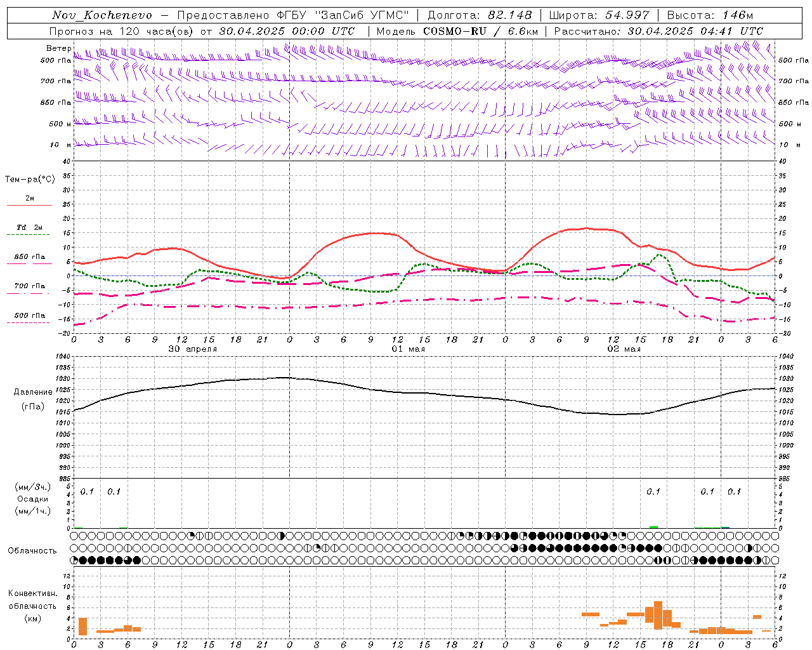Click '500 гПа' in the temperature legend
The width and height of the screenshot is (812, 650).
(x=29, y=315)
